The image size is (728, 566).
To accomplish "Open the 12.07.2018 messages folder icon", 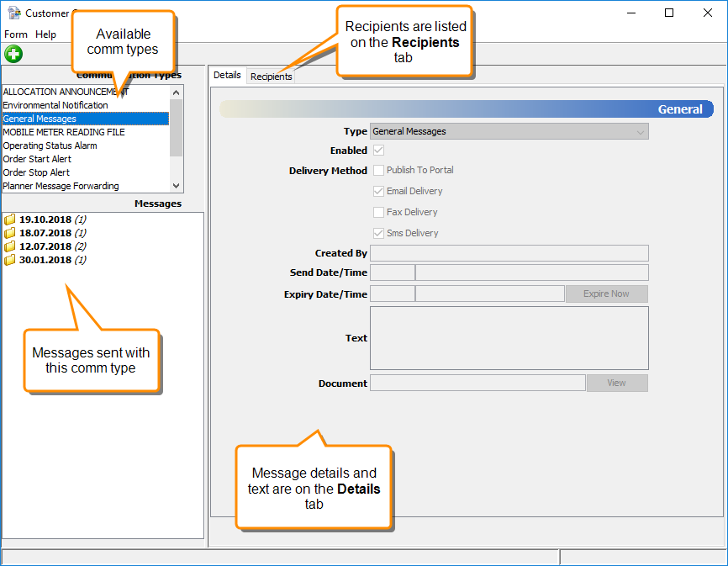I will (10, 246).
